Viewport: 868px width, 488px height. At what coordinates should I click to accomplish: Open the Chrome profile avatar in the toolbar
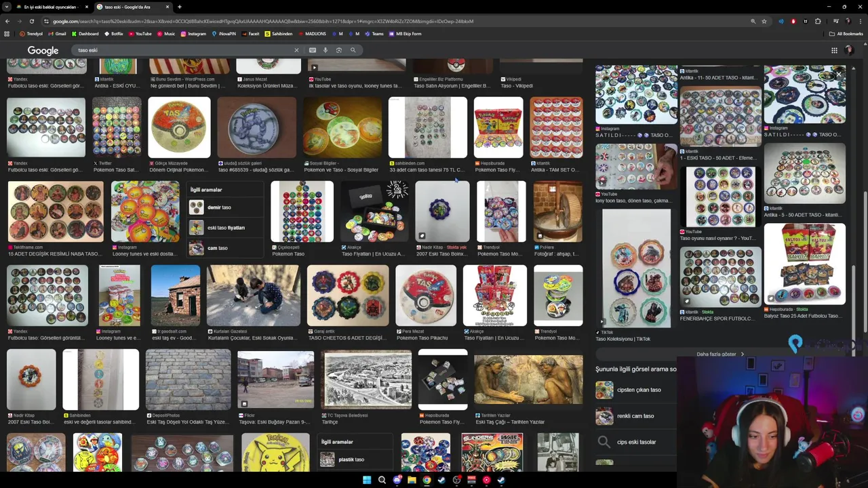pyautogui.click(x=848, y=21)
